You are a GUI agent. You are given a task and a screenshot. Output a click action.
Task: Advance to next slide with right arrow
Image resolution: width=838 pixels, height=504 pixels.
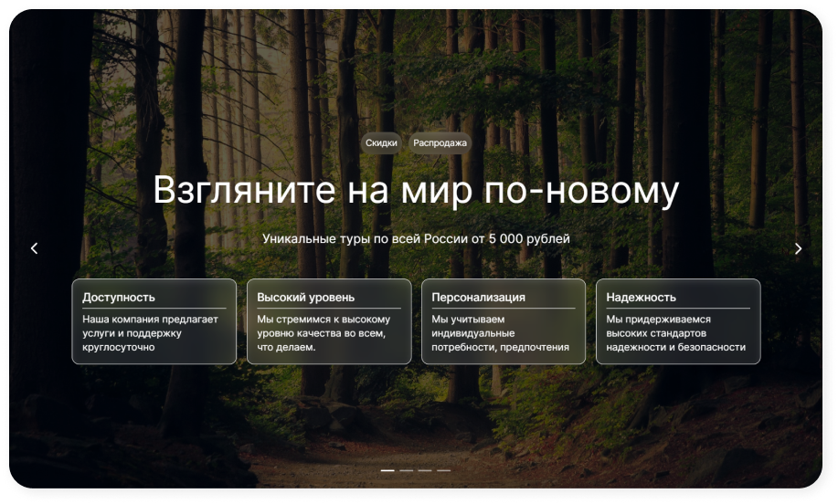pyautogui.click(x=798, y=248)
